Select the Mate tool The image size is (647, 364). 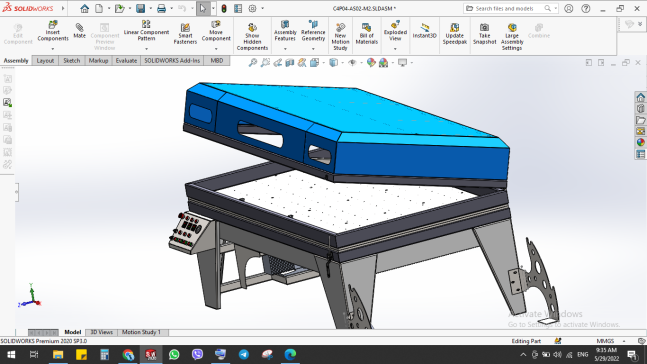pos(79,31)
